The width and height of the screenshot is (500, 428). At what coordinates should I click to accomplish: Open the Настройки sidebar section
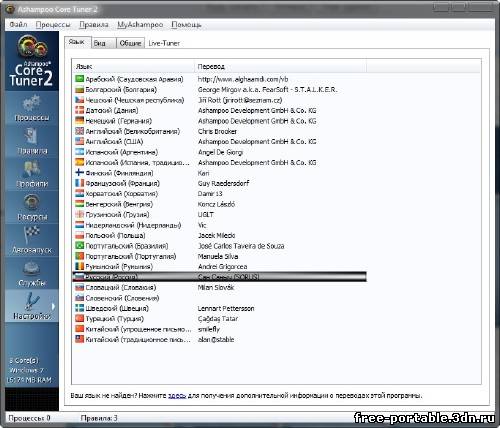[32, 305]
